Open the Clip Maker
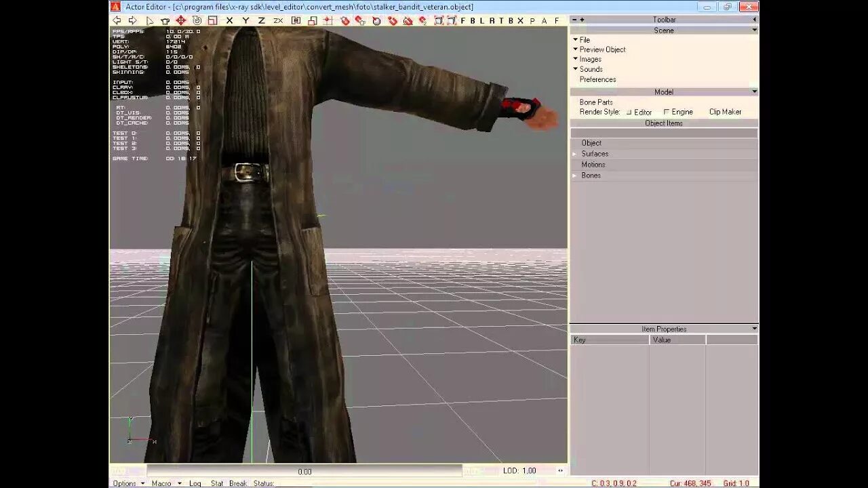This screenshot has height=488, width=868. tap(725, 112)
